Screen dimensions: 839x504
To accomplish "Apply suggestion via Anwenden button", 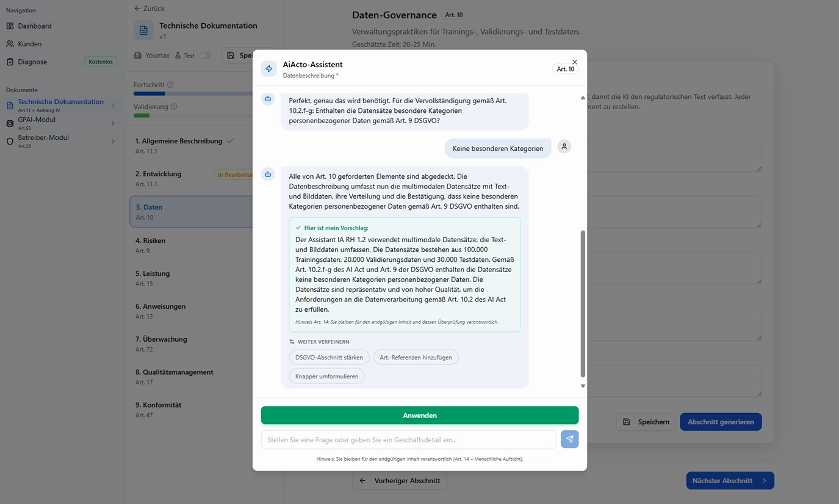I will click(x=419, y=415).
